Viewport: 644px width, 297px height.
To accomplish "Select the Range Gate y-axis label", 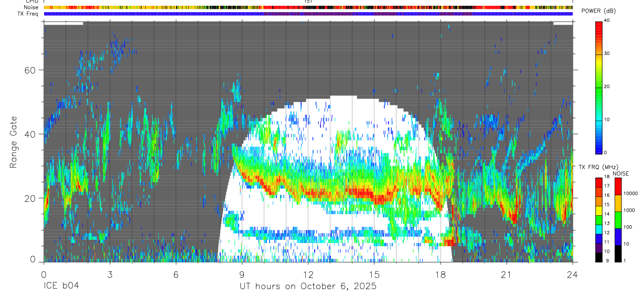I will tap(13, 142).
